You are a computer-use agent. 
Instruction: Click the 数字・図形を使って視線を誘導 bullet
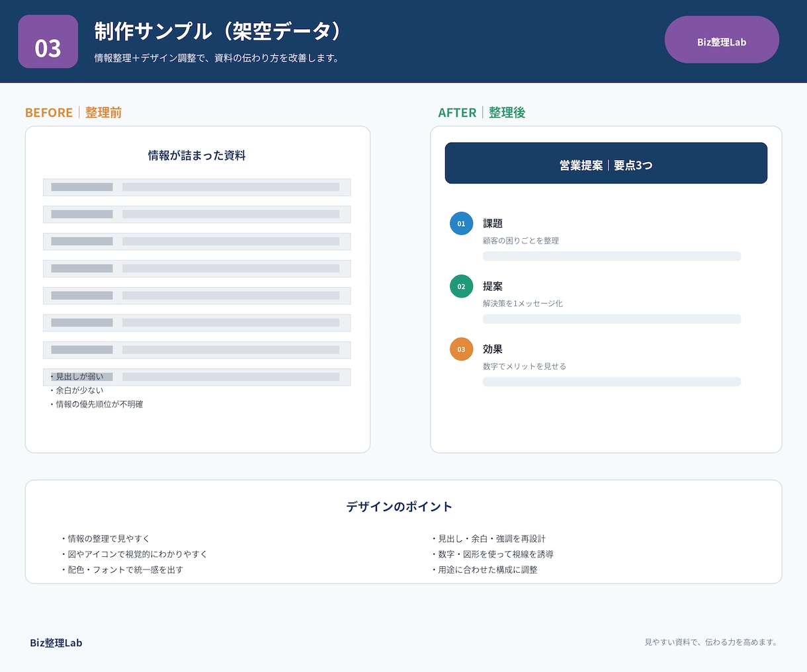pyautogui.click(x=492, y=554)
